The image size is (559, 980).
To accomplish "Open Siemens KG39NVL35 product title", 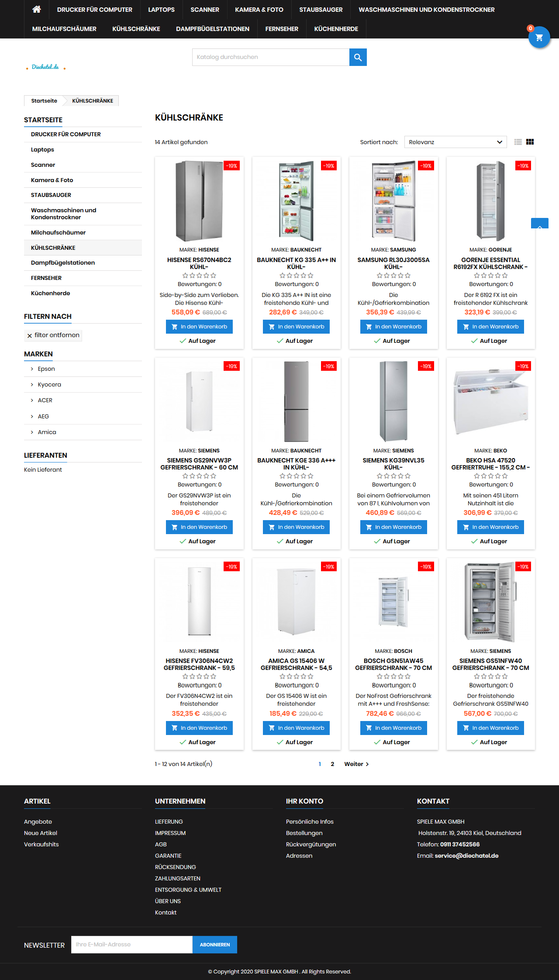I will coord(393,464).
